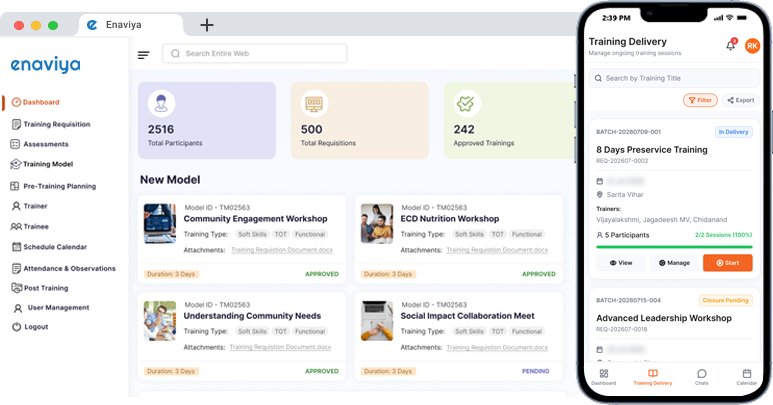This screenshot has width=773, height=405.
Task: Click the Enaviya browser tab
Action: 131,25
